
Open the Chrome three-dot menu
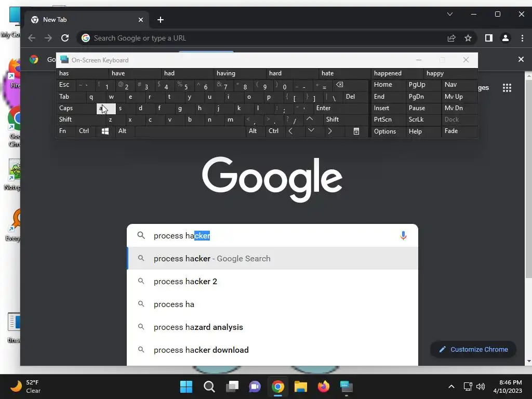click(522, 38)
